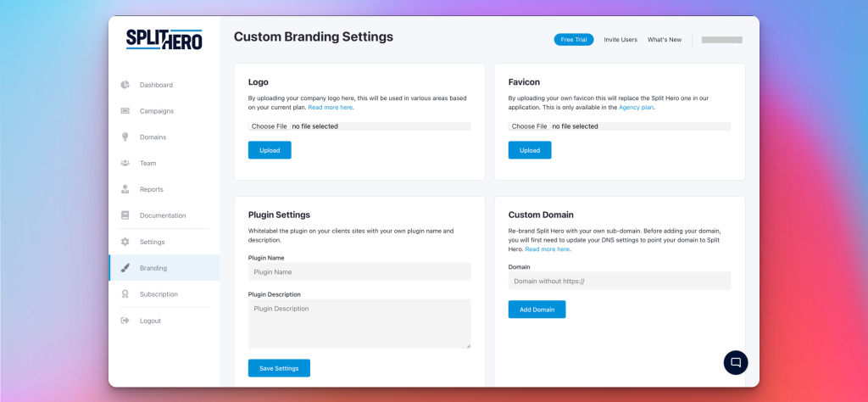
Task: Click the Add Domain button
Action: (537, 310)
